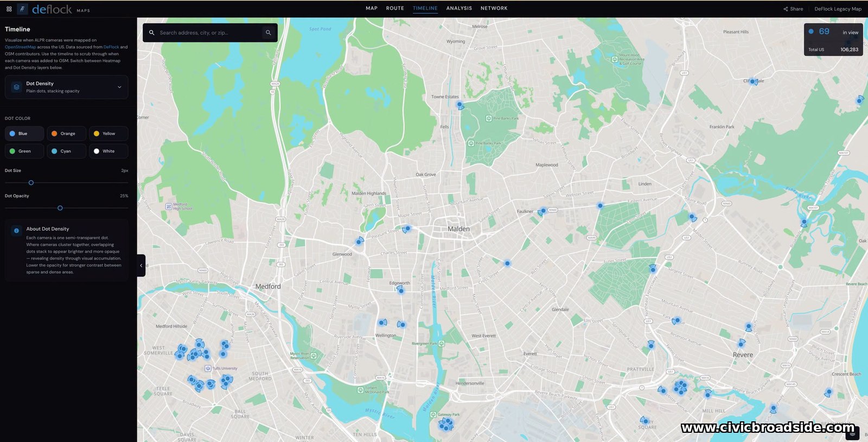Adjust the Dot Opacity slider handle
Viewport: 868px width, 442px height.
click(60, 208)
